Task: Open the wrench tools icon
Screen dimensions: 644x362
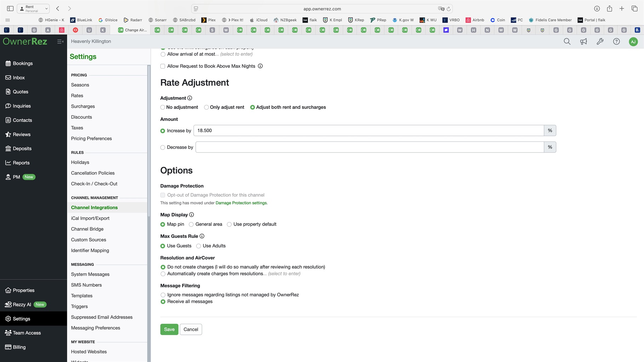Action: 600,42
